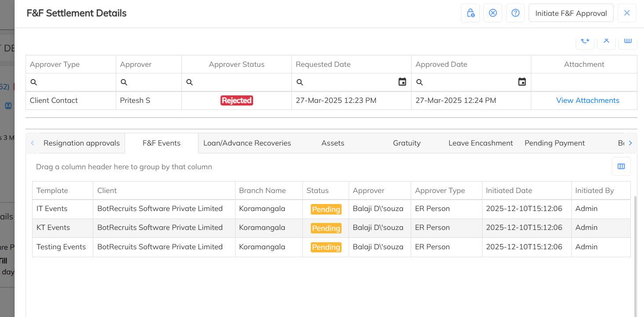Click search icon in Approver Type filter
Screen dimensions: 644x317
pyautogui.click(x=34, y=82)
